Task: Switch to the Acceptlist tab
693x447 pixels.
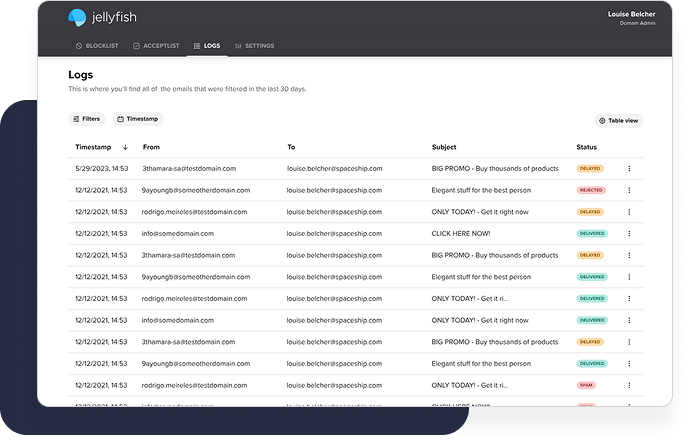Action: tap(155, 46)
